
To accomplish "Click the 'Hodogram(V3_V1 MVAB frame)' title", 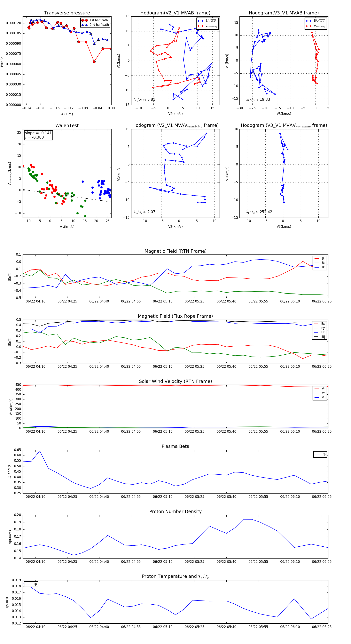I will point(284,13).
